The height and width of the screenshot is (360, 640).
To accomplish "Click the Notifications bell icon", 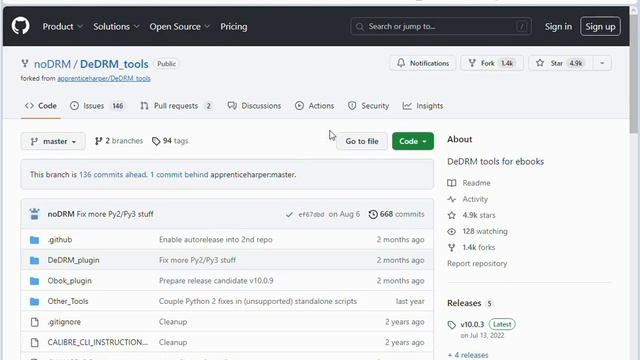I will pyautogui.click(x=401, y=63).
